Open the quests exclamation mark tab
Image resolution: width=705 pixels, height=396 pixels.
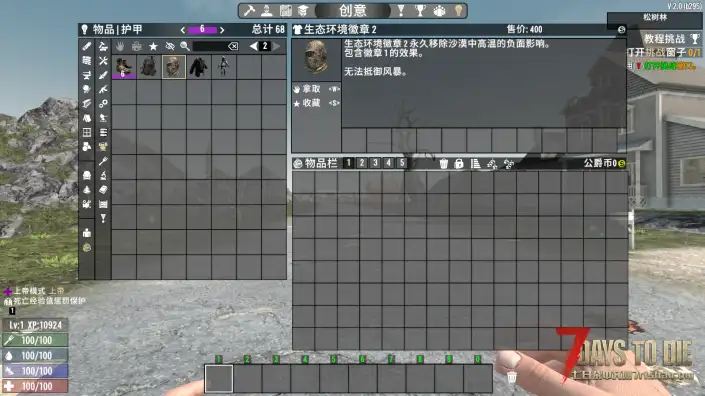(401, 10)
